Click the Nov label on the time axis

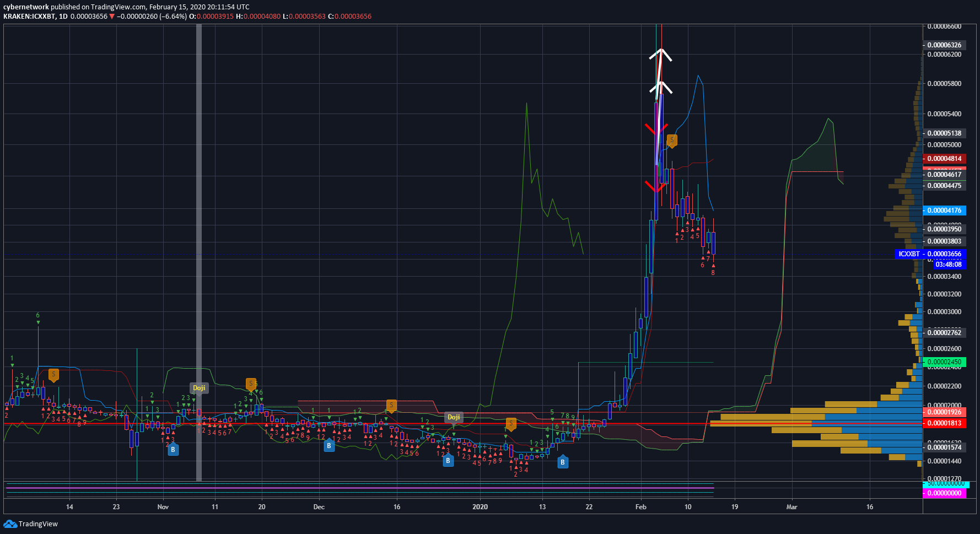(x=163, y=507)
